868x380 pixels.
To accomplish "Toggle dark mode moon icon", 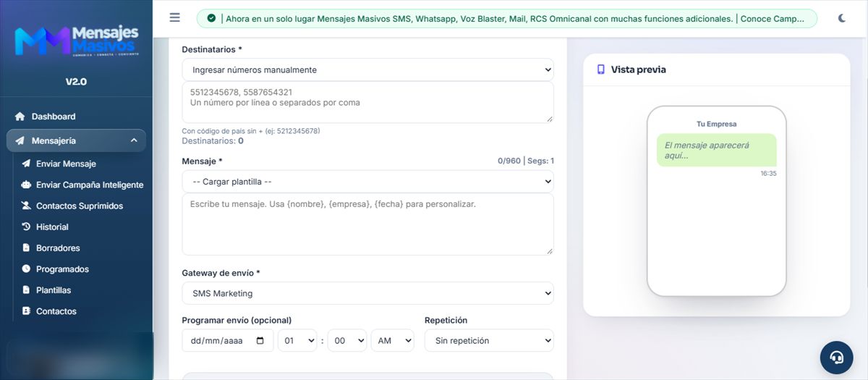I will (842, 18).
